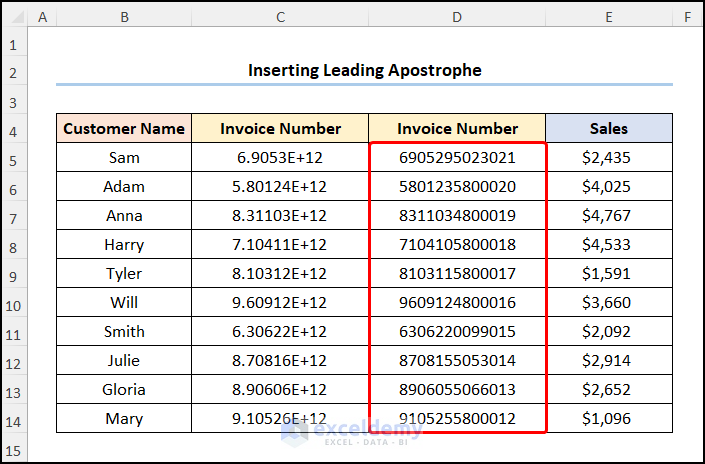
Task: Click the column D header
Action: point(457,18)
